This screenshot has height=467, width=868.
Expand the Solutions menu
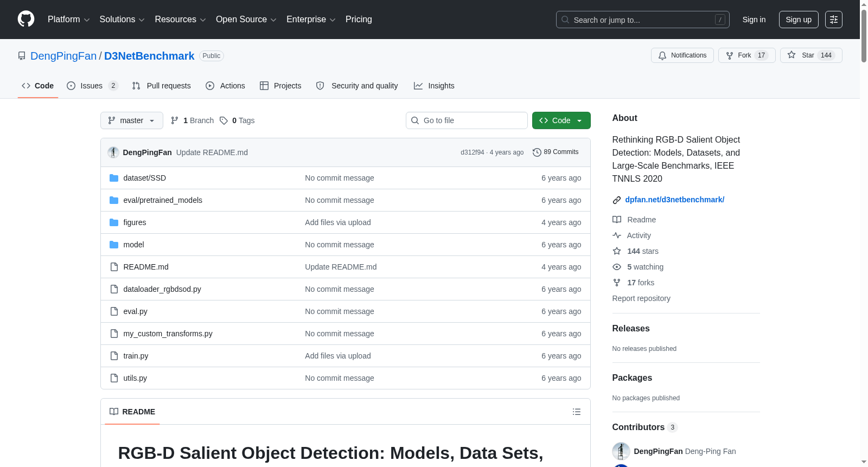122,20
